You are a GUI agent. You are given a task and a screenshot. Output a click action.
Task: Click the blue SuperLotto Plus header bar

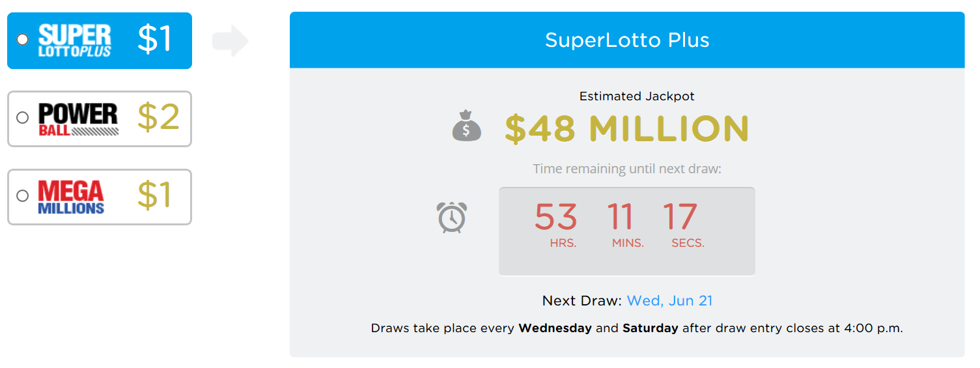pyautogui.click(x=626, y=40)
